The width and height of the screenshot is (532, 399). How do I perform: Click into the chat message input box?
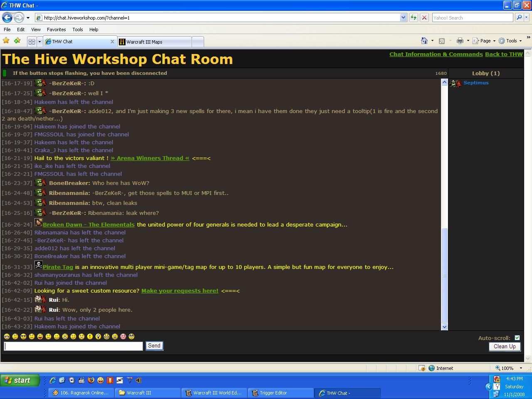point(73,346)
